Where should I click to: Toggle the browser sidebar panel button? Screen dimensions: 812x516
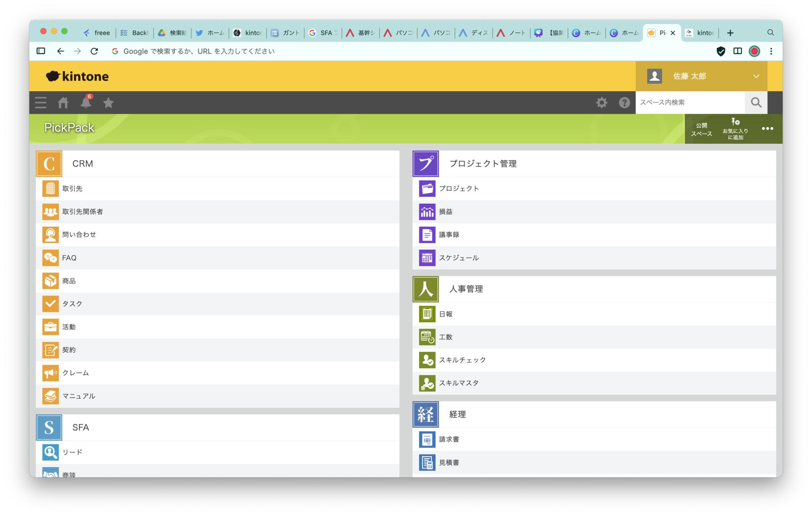tap(41, 51)
